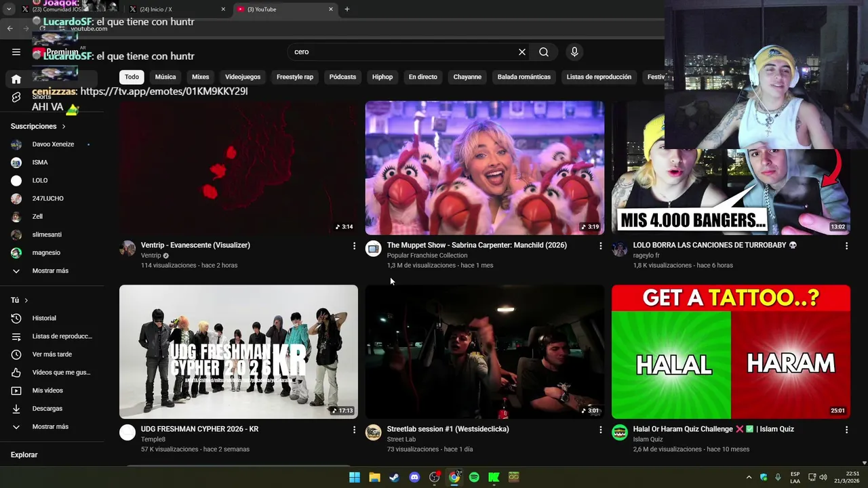Show hidden system tray icons
868x488 pixels.
point(749,477)
